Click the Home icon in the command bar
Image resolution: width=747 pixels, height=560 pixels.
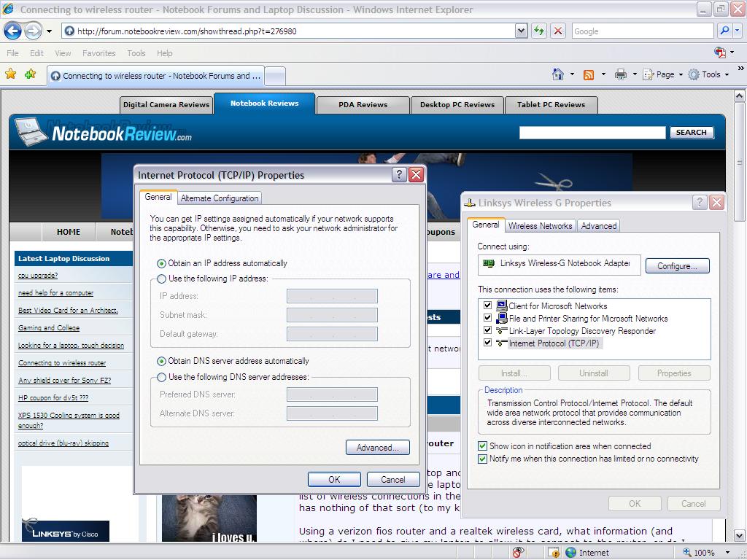pyautogui.click(x=558, y=74)
